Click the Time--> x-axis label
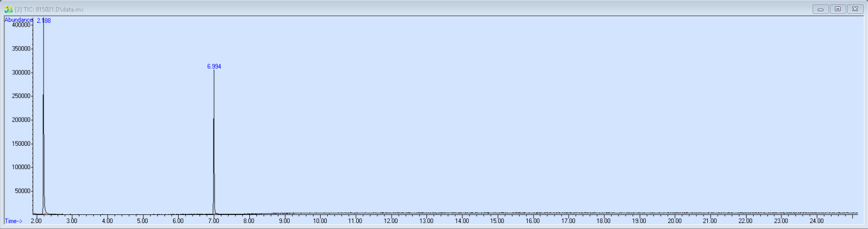Screen dimensions: 868x229 pyautogui.click(x=14, y=221)
